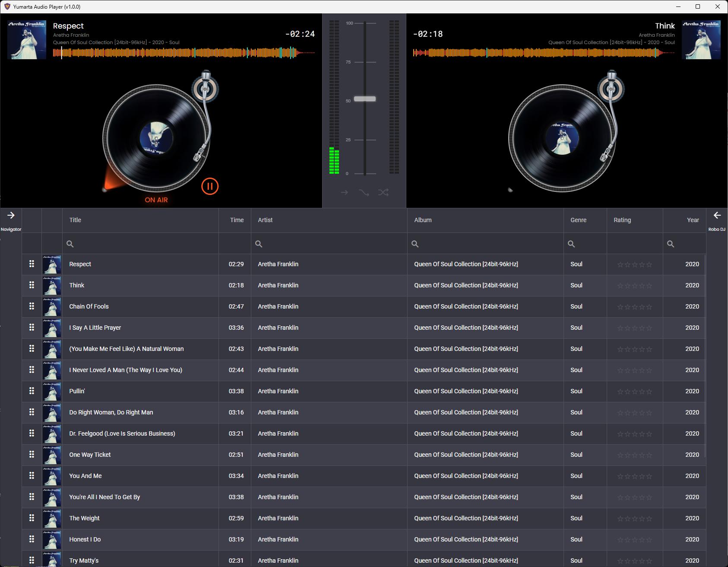Select the Try Matty's track title
Screen dimensions: 728x567
84,561
